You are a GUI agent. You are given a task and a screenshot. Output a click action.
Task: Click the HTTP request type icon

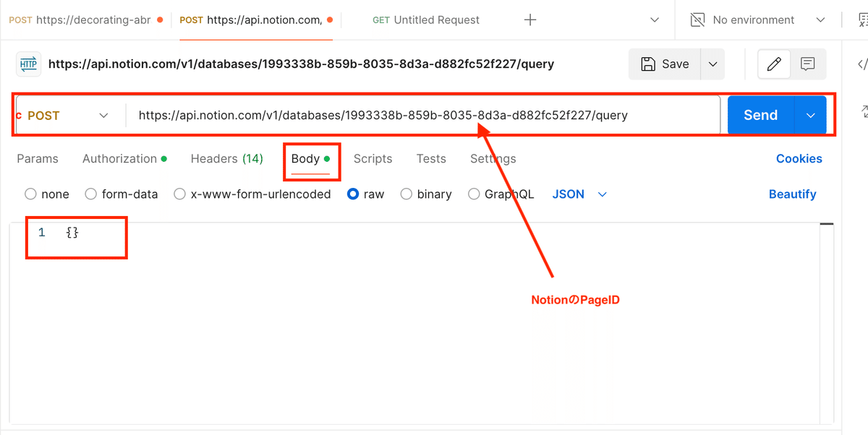tap(28, 64)
